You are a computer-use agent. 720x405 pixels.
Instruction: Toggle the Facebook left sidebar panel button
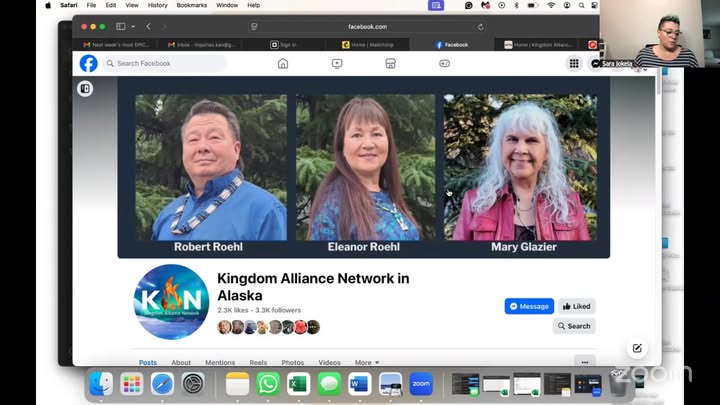[x=85, y=89]
